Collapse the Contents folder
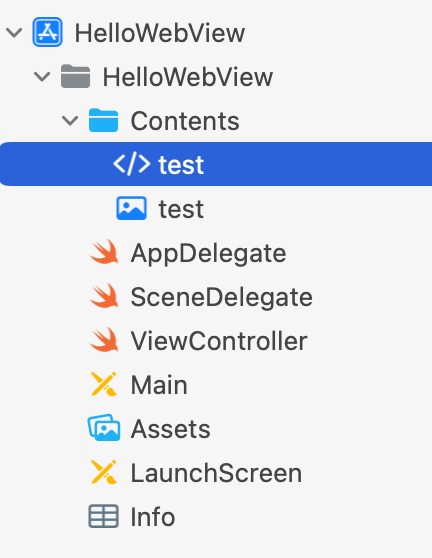This screenshot has width=432, height=558. tap(70, 121)
